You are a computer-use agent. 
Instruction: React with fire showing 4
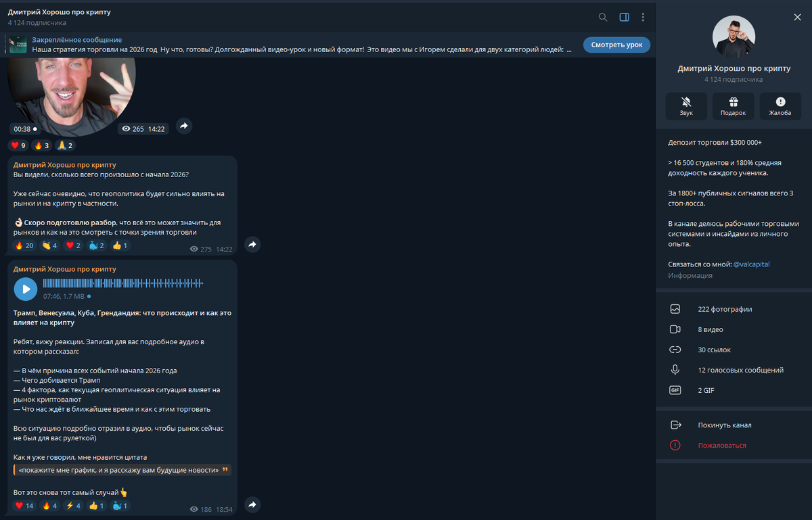pos(49,505)
